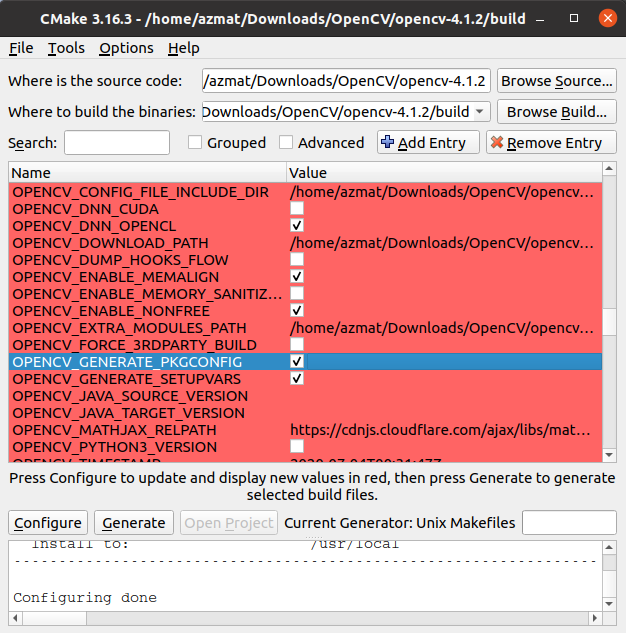Click the Add Entry plus icon
Viewport: 626px width, 633px height.
tap(387, 142)
